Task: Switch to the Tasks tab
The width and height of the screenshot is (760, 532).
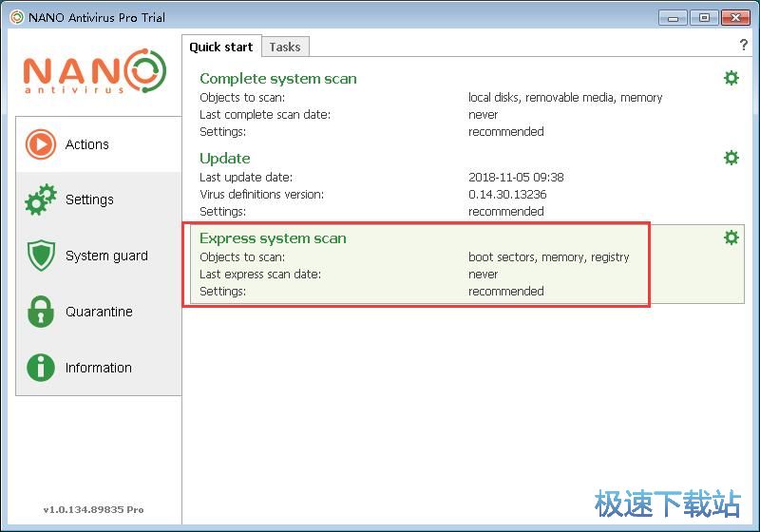Action: pyautogui.click(x=285, y=47)
